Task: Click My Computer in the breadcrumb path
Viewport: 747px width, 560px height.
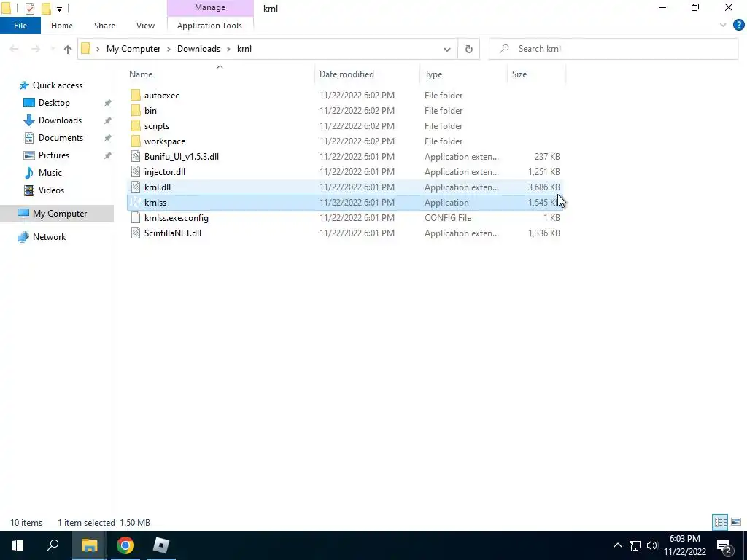Action: click(x=133, y=49)
